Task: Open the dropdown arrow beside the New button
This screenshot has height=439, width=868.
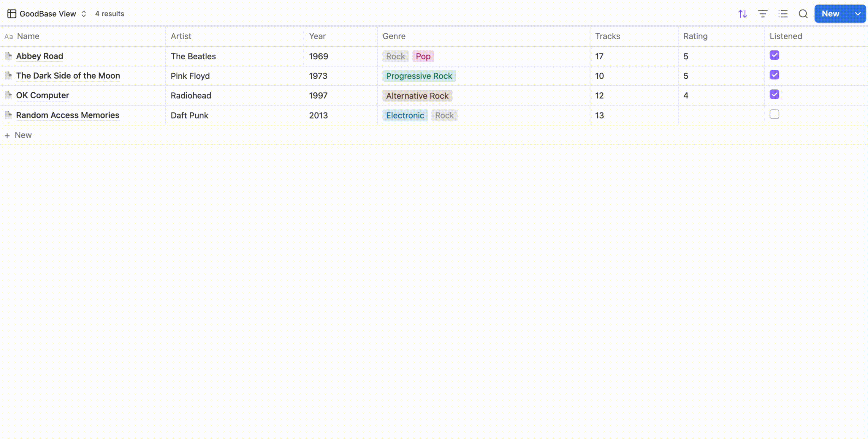Action: click(858, 14)
